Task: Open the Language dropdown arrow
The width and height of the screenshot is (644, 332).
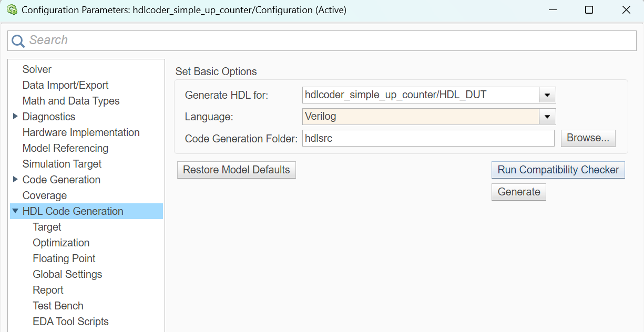Action: pos(547,117)
